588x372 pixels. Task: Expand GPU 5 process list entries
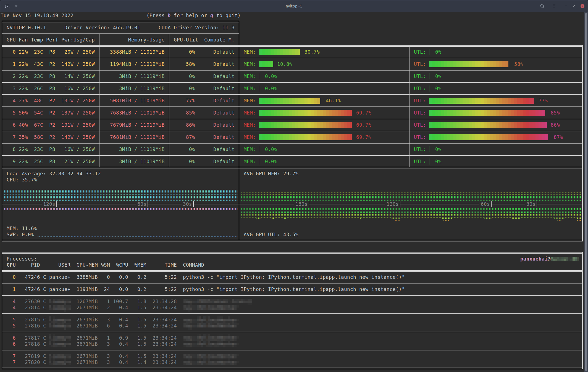[x=12, y=320]
